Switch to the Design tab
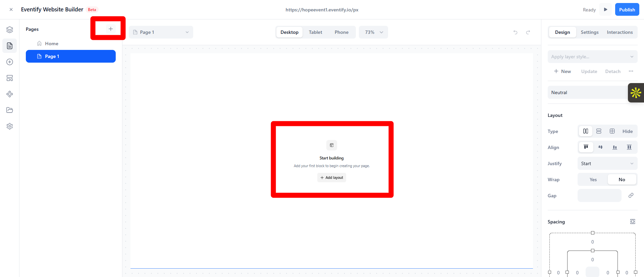The height and width of the screenshot is (277, 644). (562, 32)
